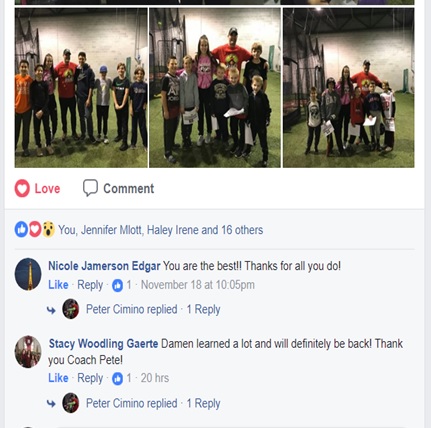431x428 pixels.
Task: Open Nicole Jamerson Edgar's profile picture
Action: coord(28,274)
